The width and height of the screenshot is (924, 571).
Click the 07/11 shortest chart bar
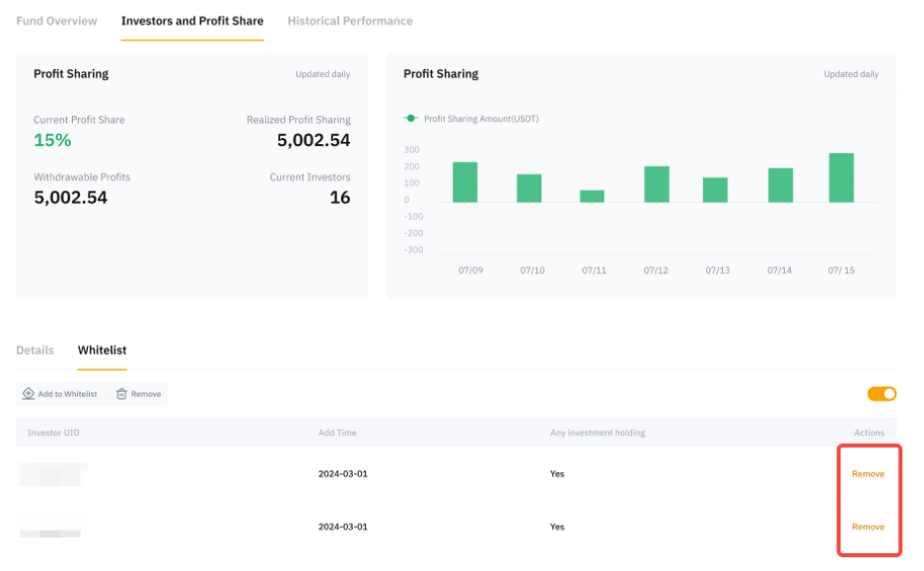click(592, 195)
